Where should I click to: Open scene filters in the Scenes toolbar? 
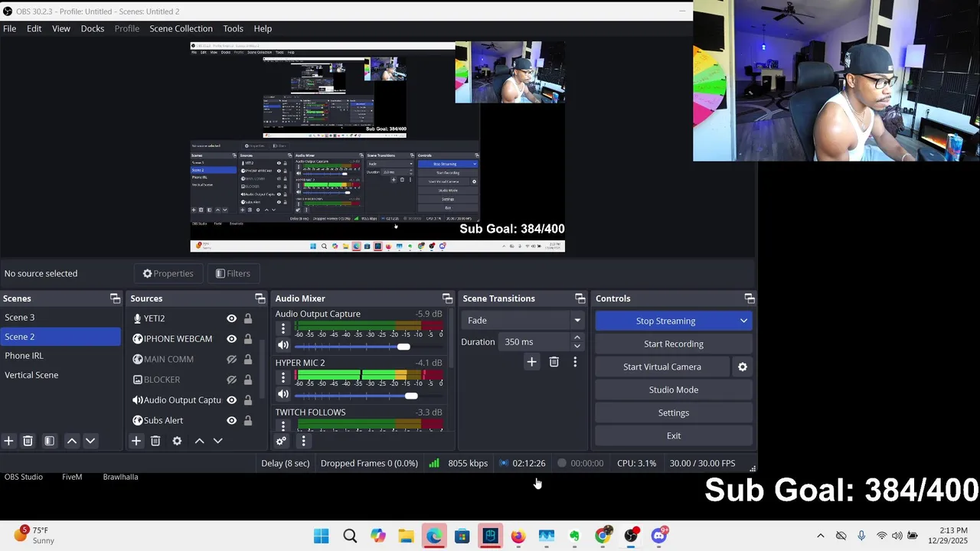(x=49, y=441)
